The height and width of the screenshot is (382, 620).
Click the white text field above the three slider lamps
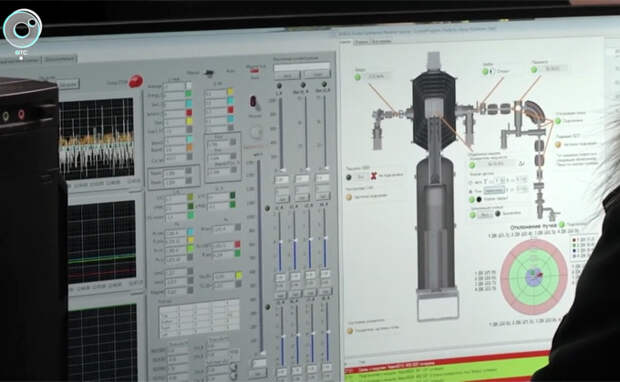click(302, 66)
